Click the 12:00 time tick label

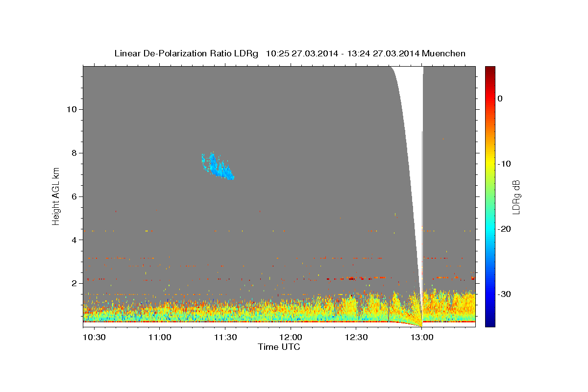point(291,338)
